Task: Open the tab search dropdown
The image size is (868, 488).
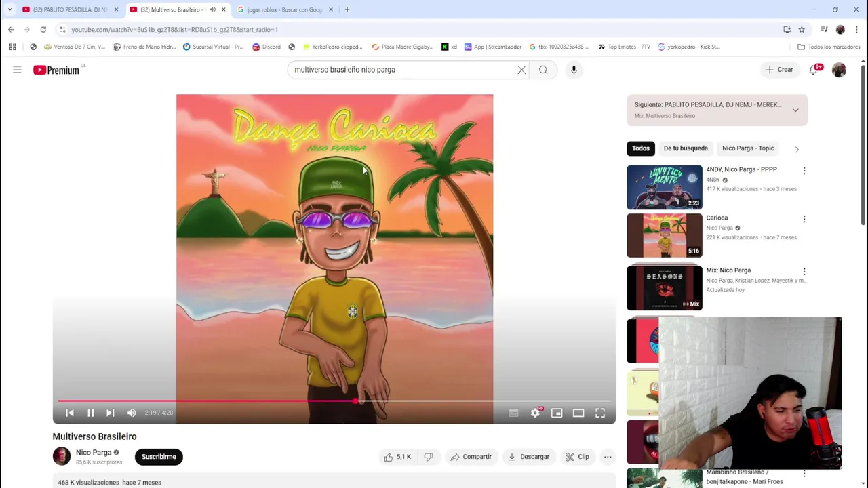Action: (x=9, y=9)
